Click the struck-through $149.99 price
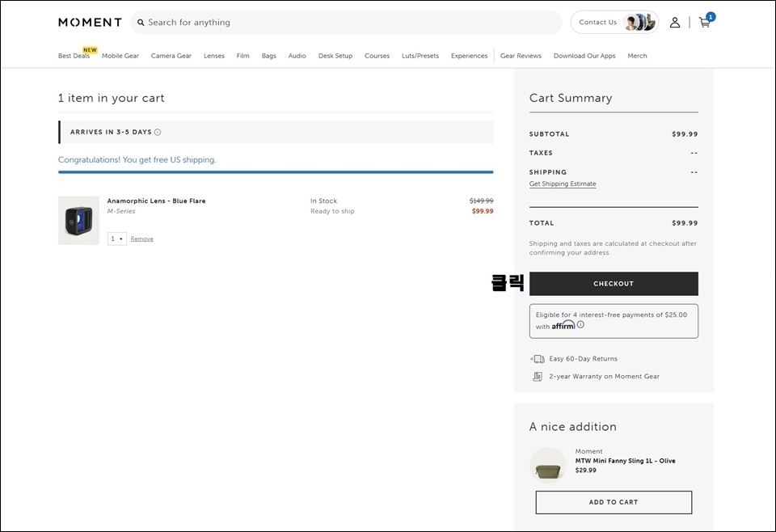The width and height of the screenshot is (776, 532). (x=482, y=201)
